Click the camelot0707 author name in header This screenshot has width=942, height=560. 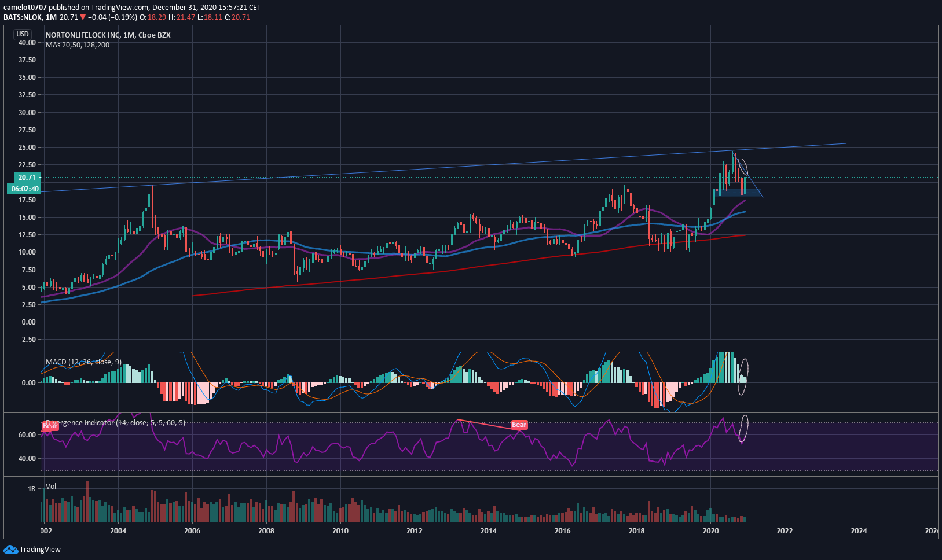25,8
